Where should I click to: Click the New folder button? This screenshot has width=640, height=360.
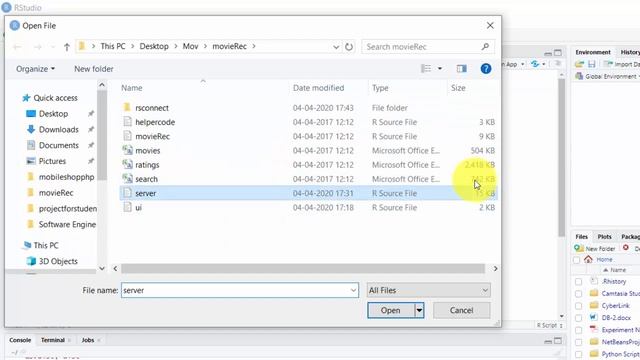click(x=94, y=69)
